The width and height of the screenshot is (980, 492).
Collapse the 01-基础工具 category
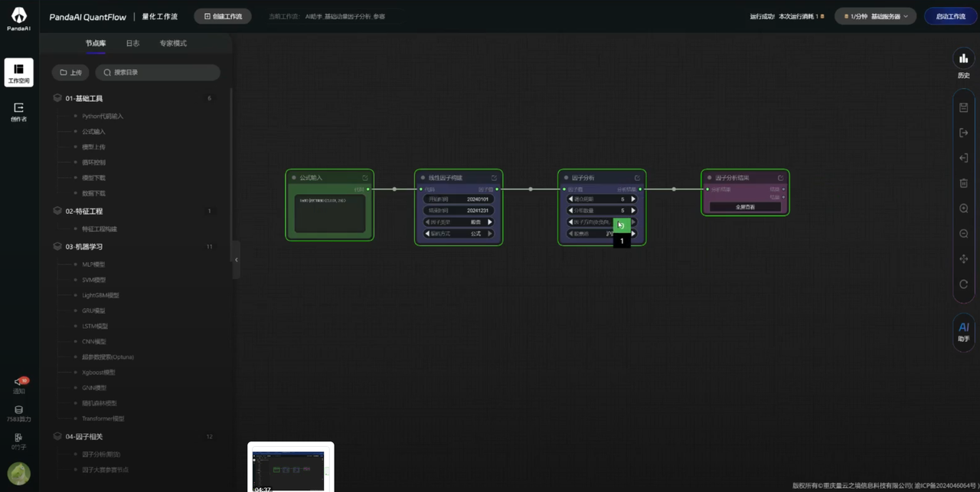pyautogui.click(x=84, y=99)
